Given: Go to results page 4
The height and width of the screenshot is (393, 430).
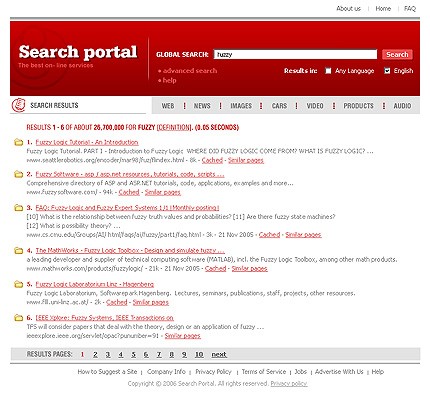Looking at the screenshot, I should click(x=121, y=354).
